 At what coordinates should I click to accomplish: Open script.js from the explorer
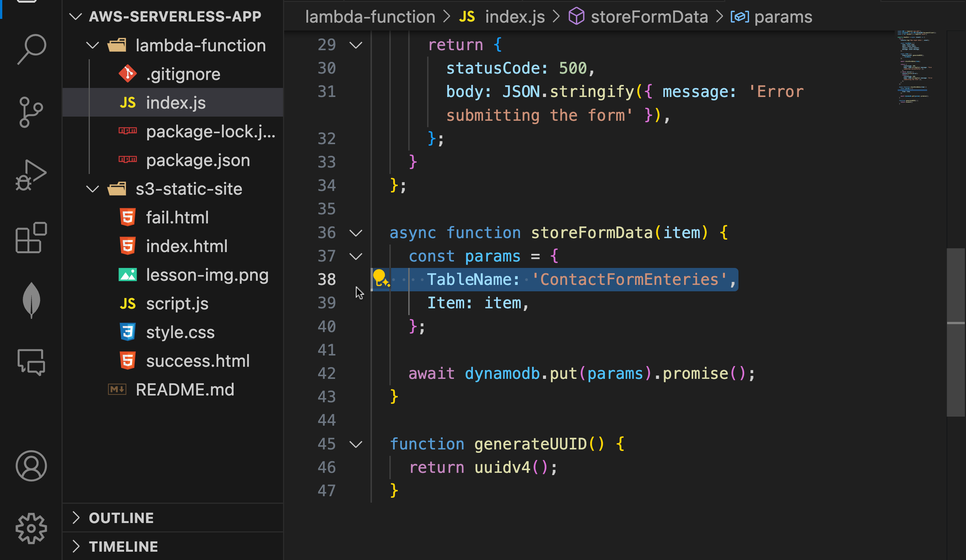tap(177, 303)
